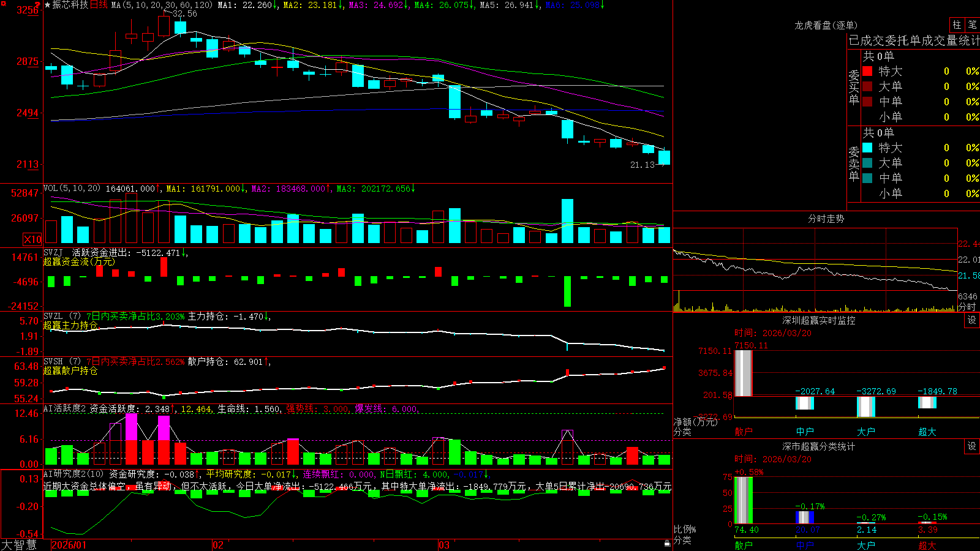Image resolution: width=980 pixels, height=551 pixels.
Task: Click the 超大 bar value -1849.78
Action: [937, 391]
